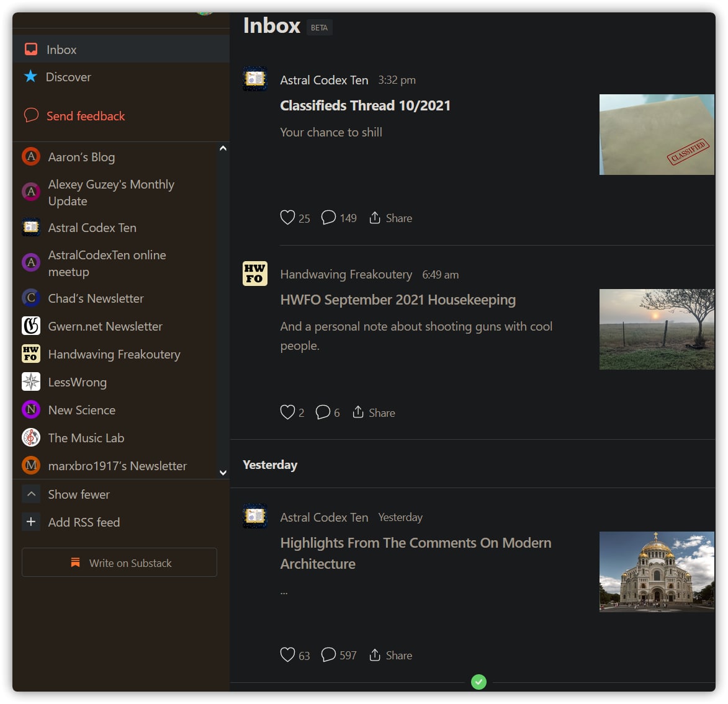Open the classified envelope thumbnail

coord(657,135)
